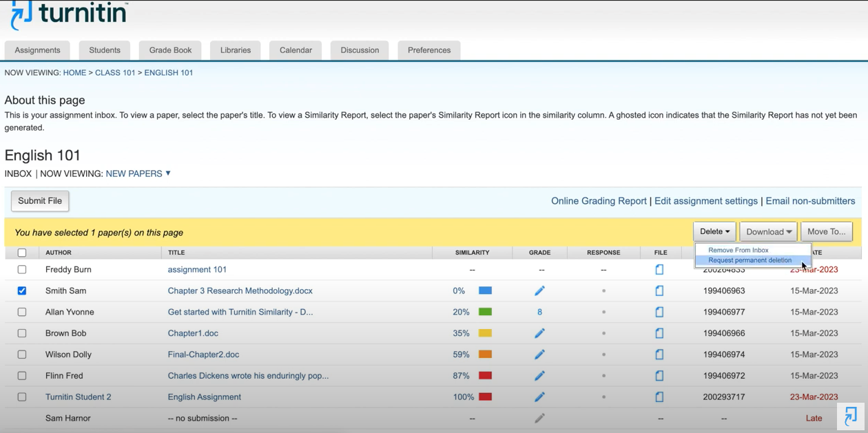Click the grade pencil icon for Smith Sam
Viewport: 868px width, 433px height.
[x=539, y=291]
